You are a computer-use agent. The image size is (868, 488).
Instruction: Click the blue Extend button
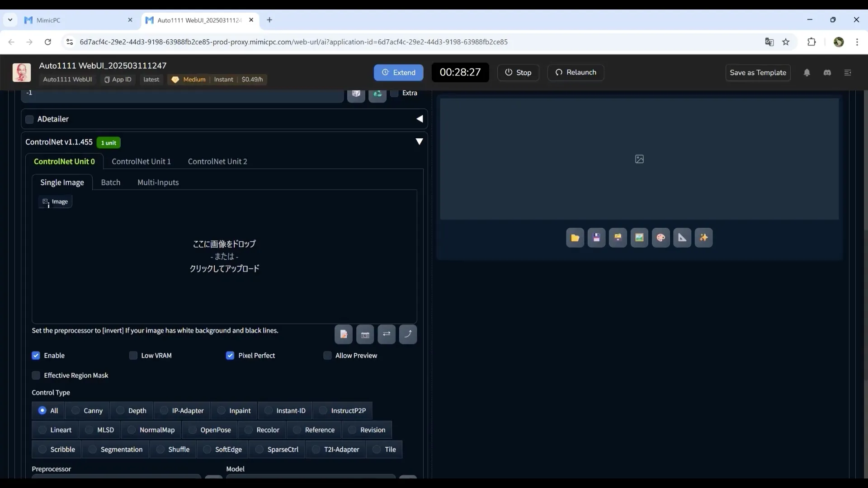coord(398,72)
